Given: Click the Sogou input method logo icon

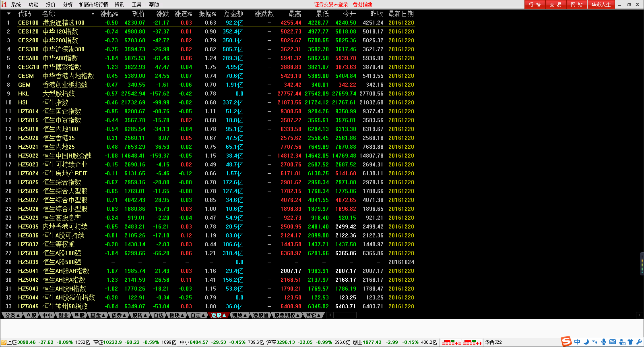Looking at the screenshot, I should pos(567,342).
